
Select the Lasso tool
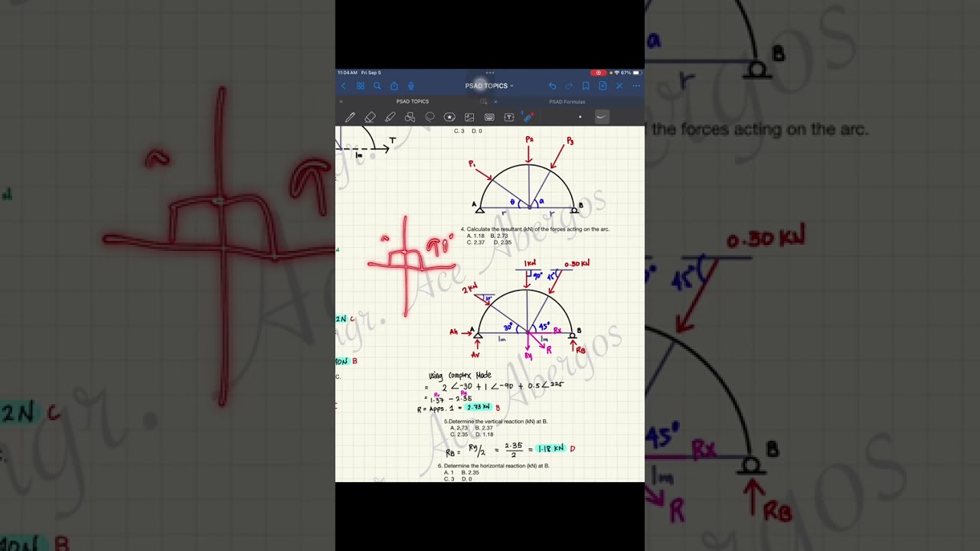tap(430, 117)
